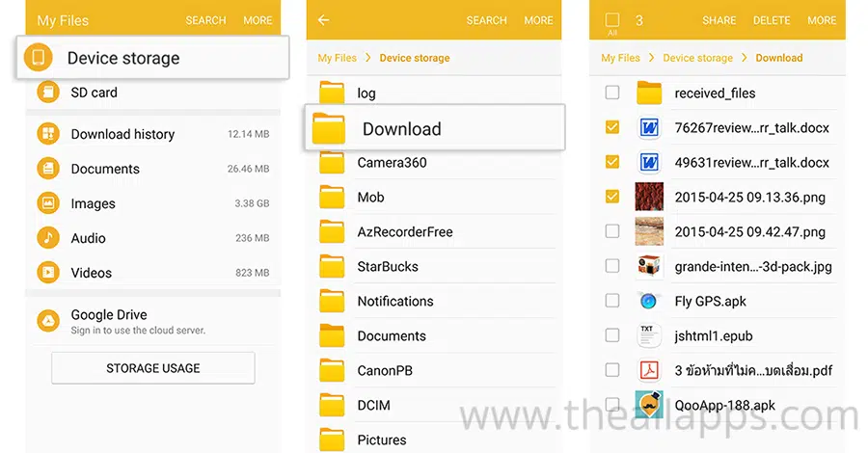The width and height of the screenshot is (868, 453).
Task: Select the Audio music note icon
Action: click(x=47, y=238)
